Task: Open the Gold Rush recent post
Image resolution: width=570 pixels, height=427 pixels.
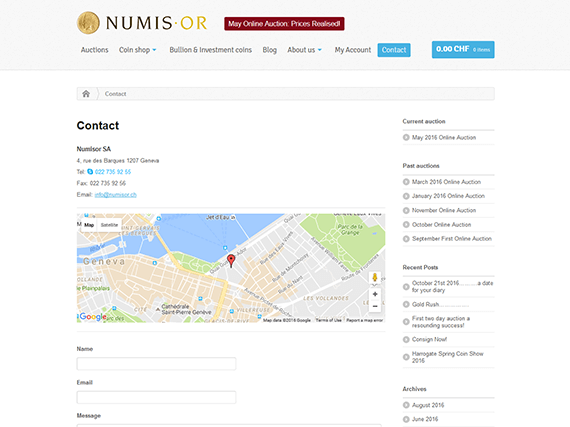Action: coord(425,304)
